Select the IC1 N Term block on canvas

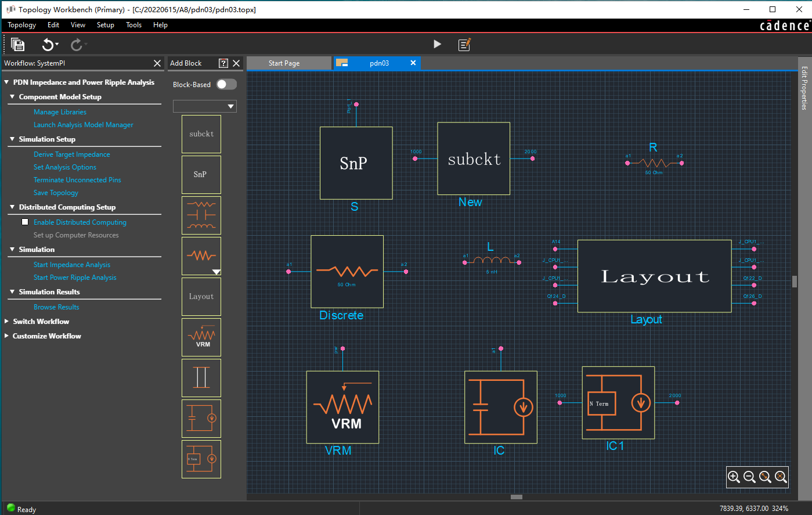619,402
